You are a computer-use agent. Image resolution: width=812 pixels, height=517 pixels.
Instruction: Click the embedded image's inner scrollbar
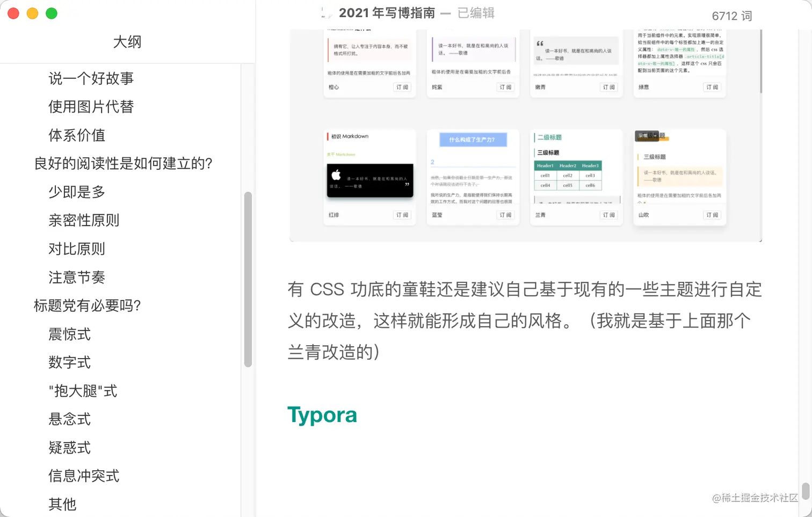760,62
